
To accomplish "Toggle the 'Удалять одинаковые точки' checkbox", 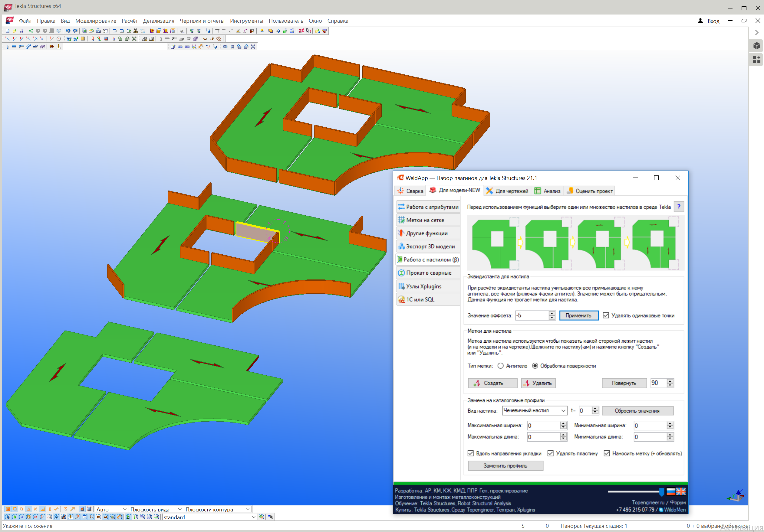I will 606,315.
